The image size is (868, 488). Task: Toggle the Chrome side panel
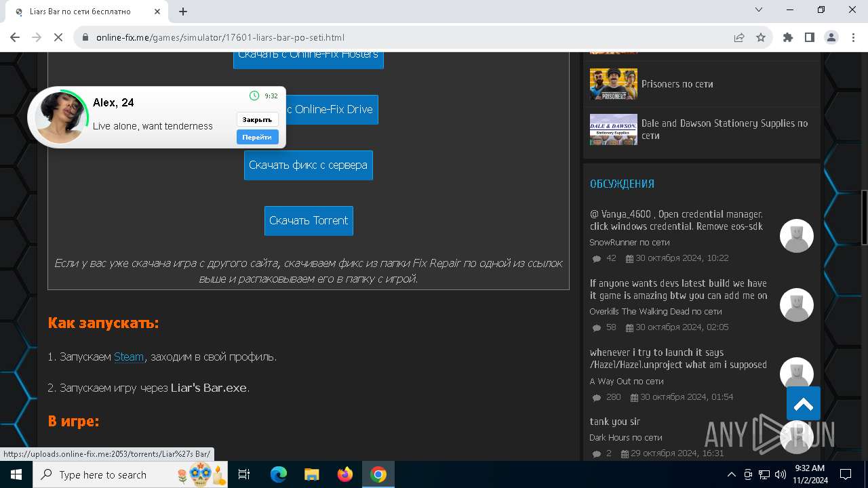pos(810,37)
